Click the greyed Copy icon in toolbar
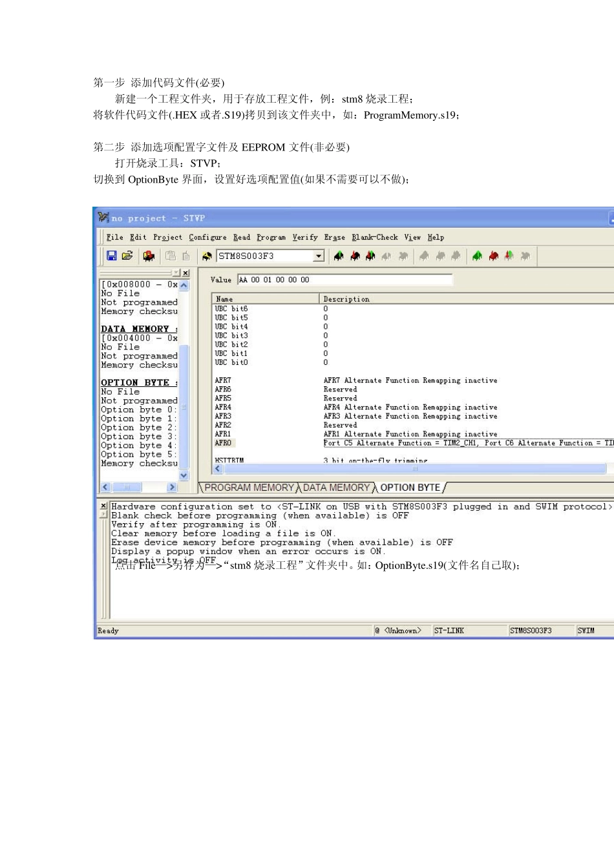Image resolution: width=614 pixels, height=868 pixels. [171, 256]
